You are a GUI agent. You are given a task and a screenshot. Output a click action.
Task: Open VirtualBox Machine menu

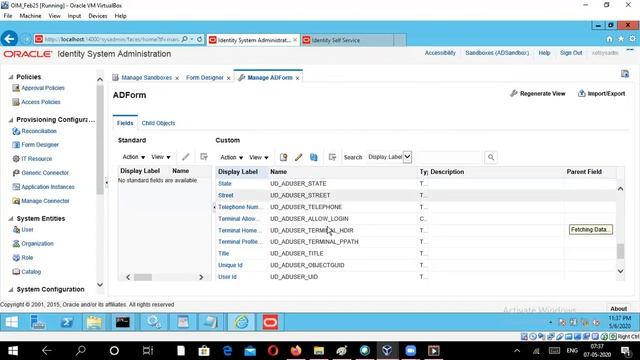click(x=30, y=16)
